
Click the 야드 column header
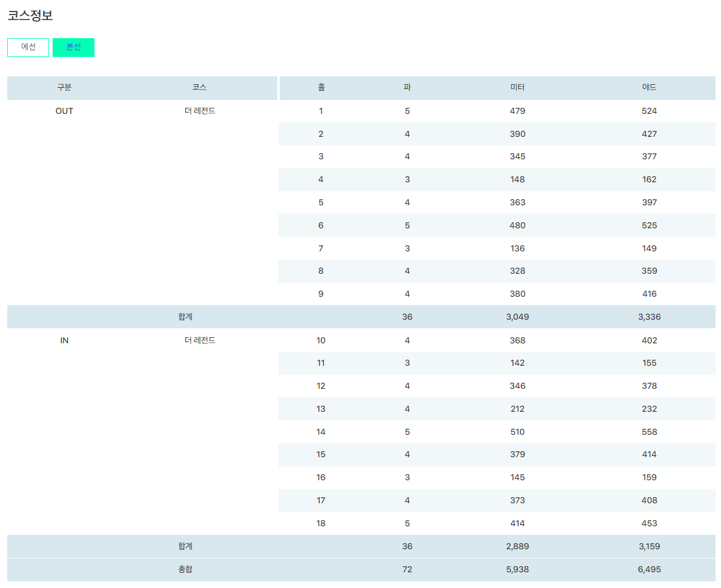[650, 87]
